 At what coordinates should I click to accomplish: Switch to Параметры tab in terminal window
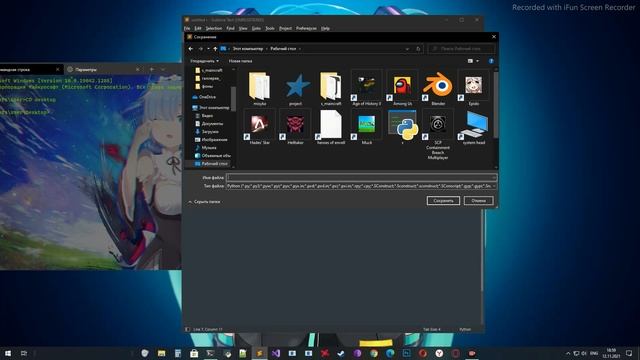click(x=102, y=69)
